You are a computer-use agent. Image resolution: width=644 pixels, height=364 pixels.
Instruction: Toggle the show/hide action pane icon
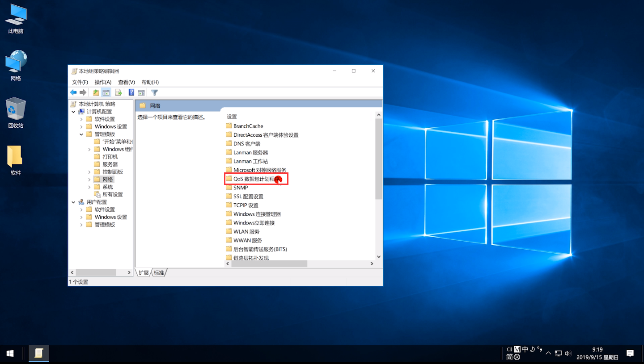[141, 92]
